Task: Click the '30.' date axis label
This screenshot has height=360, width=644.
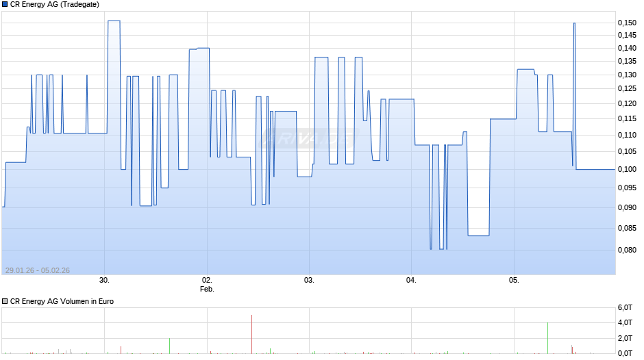Action: tap(104, 281)
